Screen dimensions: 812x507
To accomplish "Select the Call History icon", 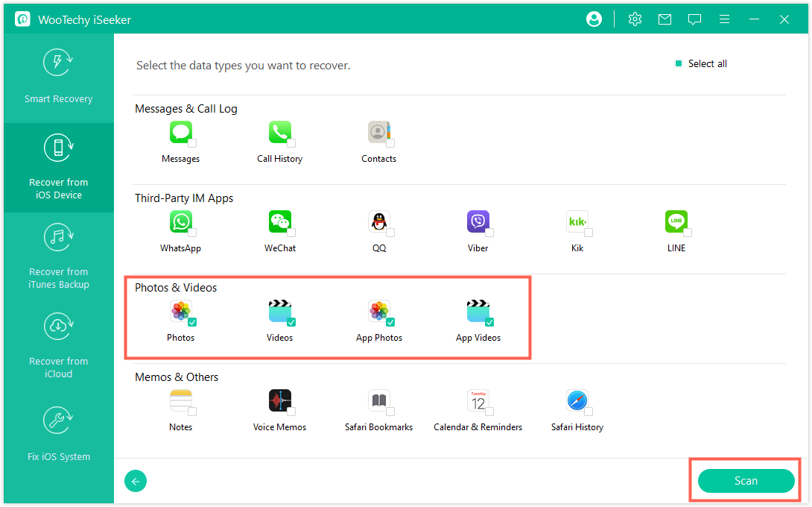I will 279,131.
